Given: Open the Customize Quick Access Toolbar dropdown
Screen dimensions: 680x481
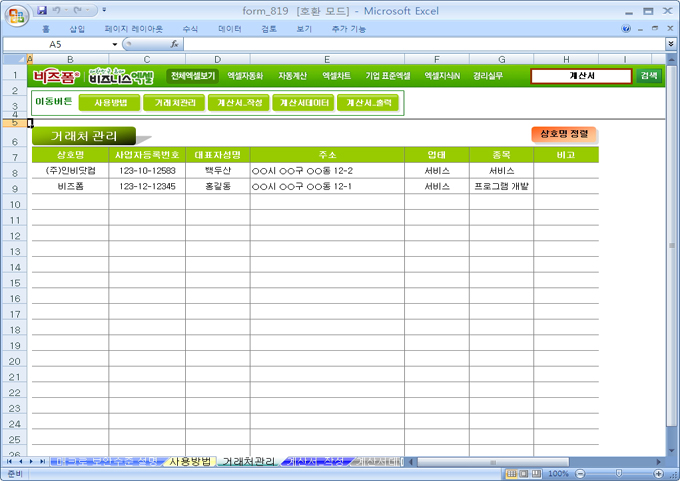Looking at the screenshot, I should (x=104, y=10).
